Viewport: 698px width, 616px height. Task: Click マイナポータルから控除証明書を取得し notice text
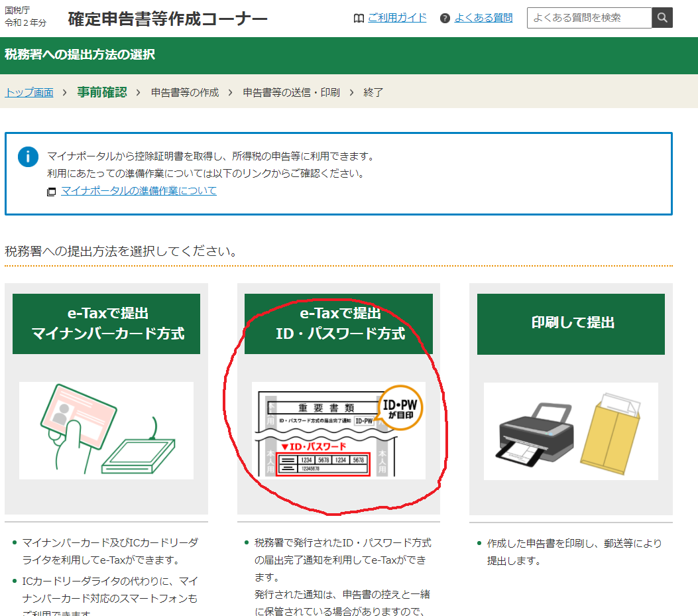(211, 156)
